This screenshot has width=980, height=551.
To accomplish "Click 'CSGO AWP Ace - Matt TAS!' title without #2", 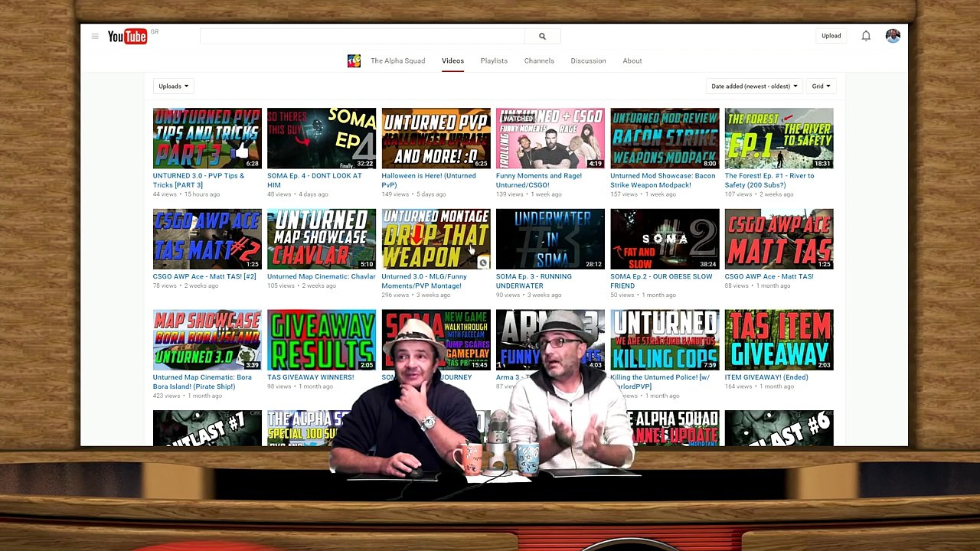I will tap(769, 276).
